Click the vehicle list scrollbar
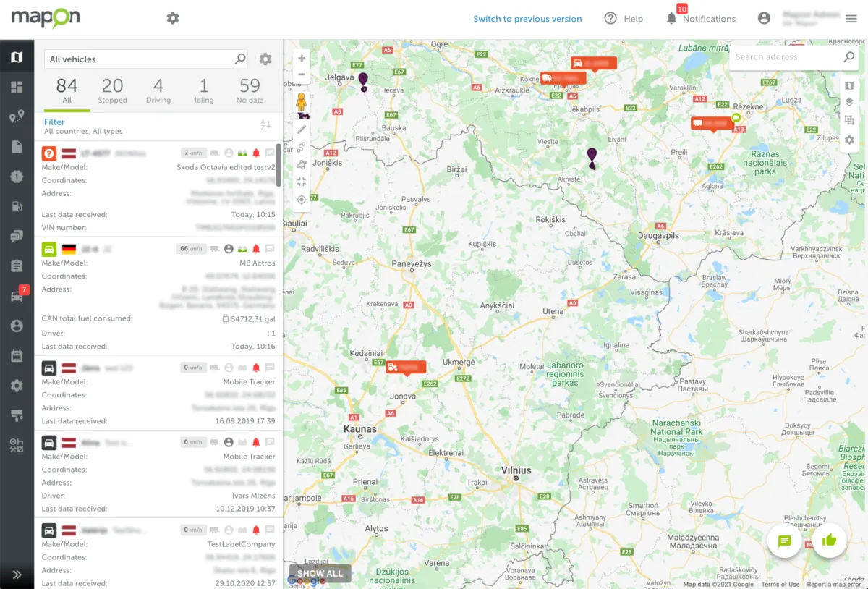The height and width of the screenshot is (589, 868). pos(278,165)
